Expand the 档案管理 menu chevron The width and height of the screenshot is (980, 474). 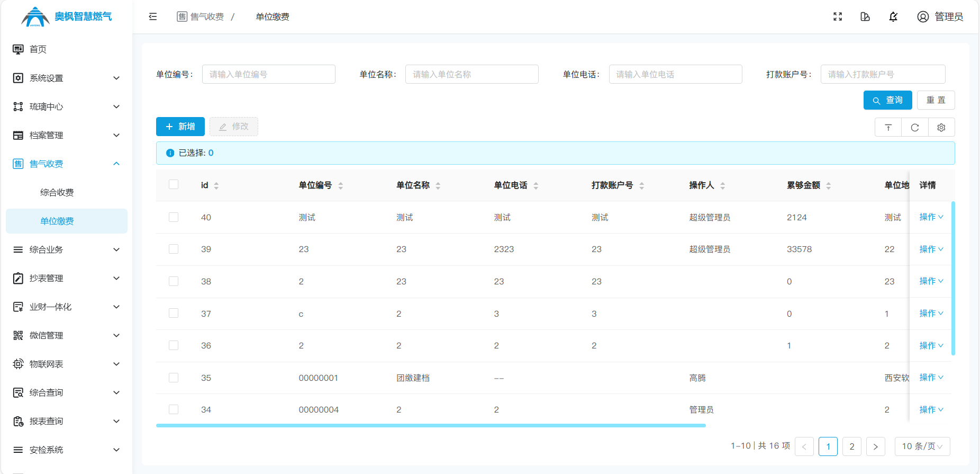[x=116, y=135]
